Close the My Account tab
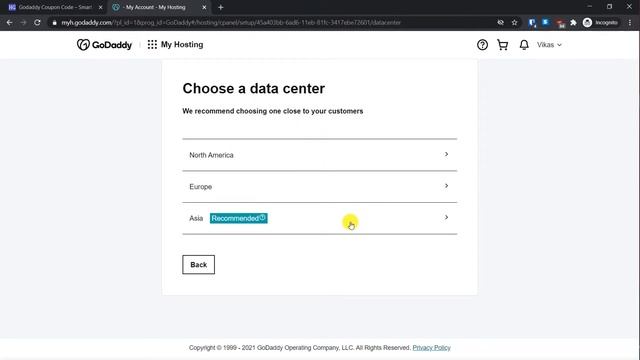Image resolution: width=640 pixels, height=360 pixels. (204, 7)
